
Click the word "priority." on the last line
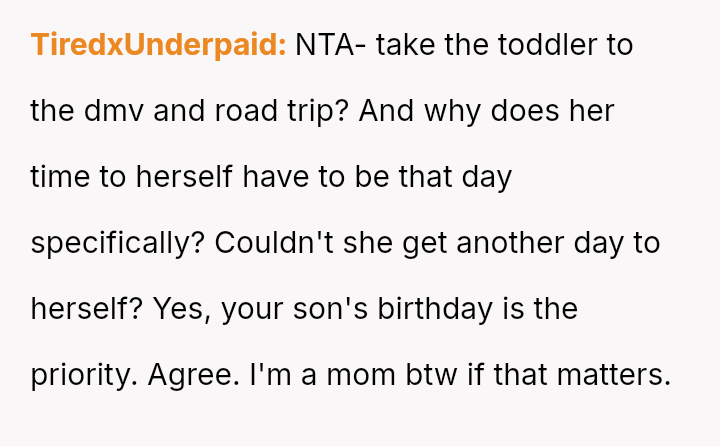(x=84, y=375)
